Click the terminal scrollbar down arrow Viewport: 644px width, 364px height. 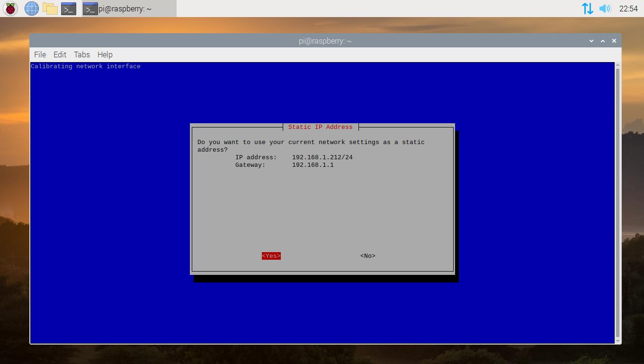tap(617, 340)
